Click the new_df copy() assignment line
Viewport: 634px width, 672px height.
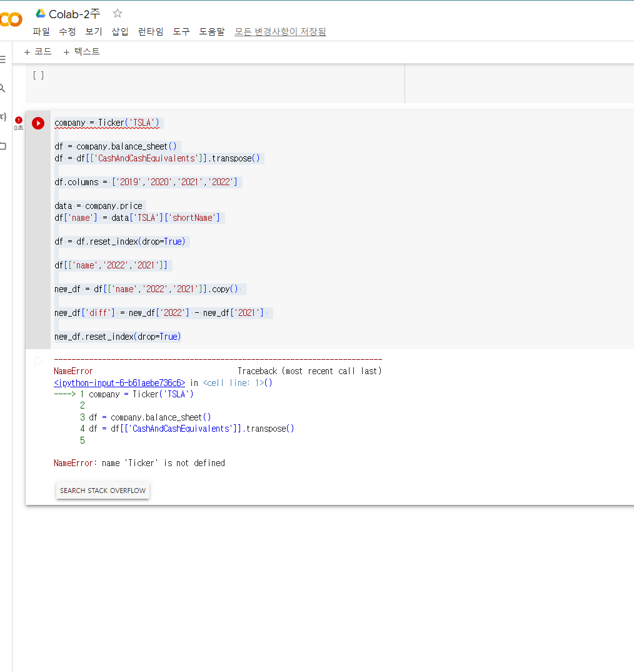146,289
